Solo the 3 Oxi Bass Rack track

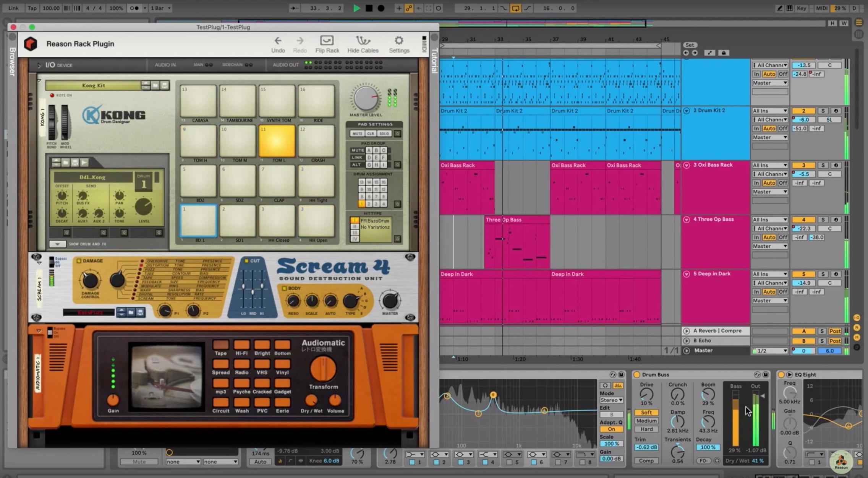[823, 165]
